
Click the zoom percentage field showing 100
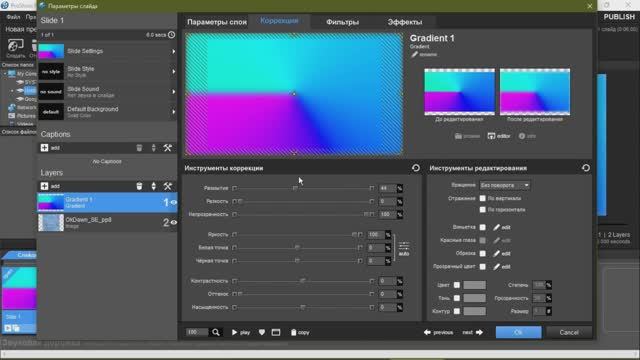pyautogui.click(x=197, y=332)
